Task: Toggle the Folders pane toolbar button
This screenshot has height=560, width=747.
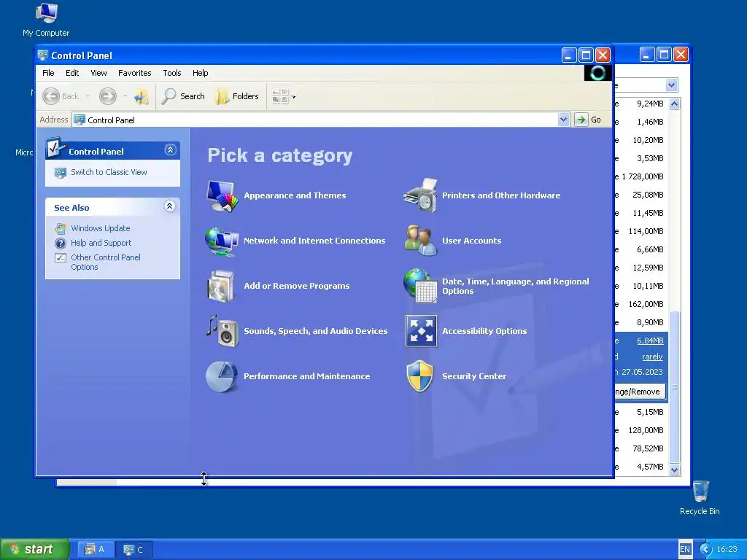Action: click(x=237, y=96)
